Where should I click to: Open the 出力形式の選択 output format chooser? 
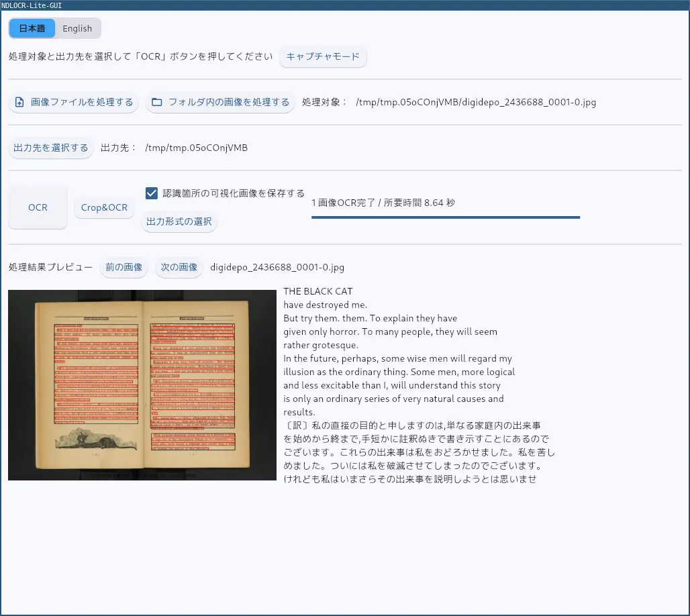click(x=179, y=221)
